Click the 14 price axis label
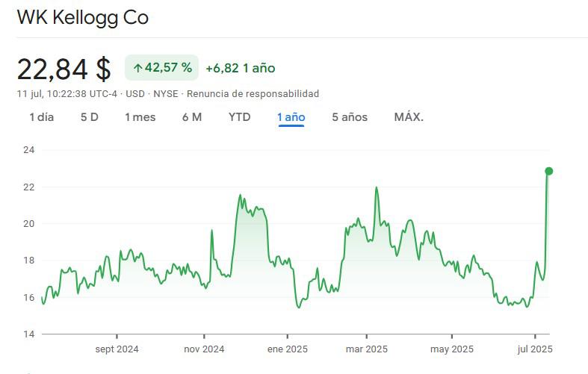Viewport: 588px width, 374px height. click(x=29, y=334)
